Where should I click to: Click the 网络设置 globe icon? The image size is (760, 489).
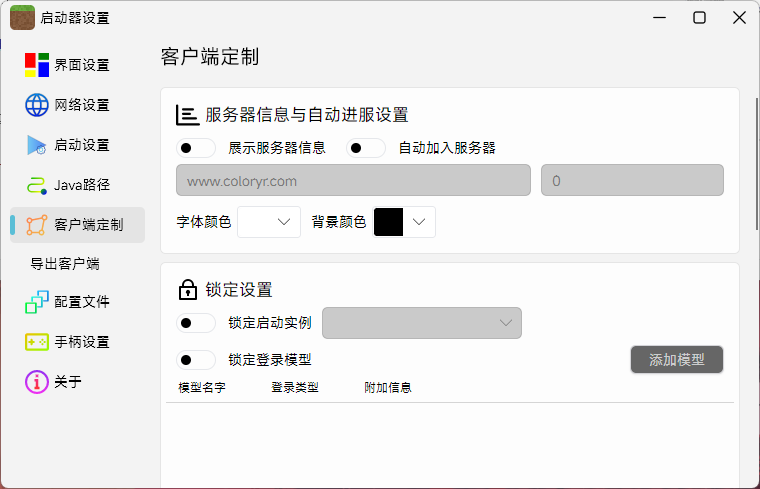click(x=37, y=105)
